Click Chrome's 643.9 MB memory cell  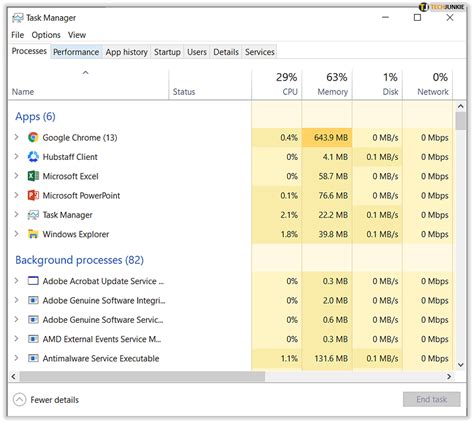point(327,137)
